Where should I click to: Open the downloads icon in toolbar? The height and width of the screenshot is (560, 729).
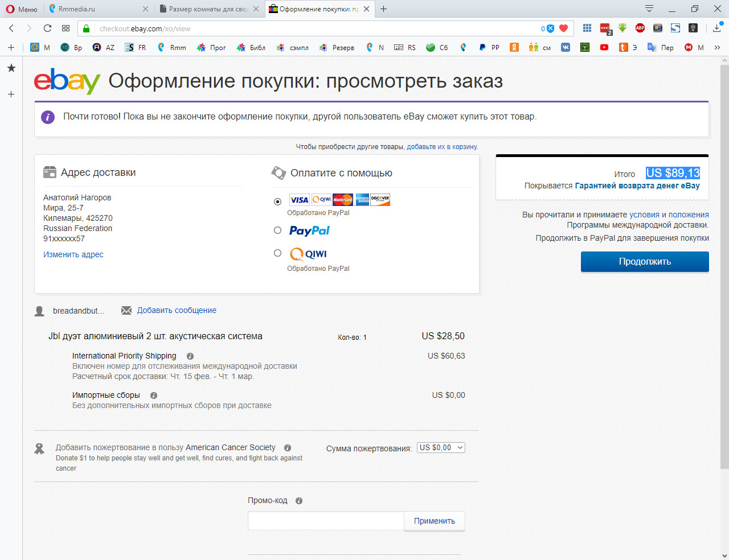[x=717, y=28]
